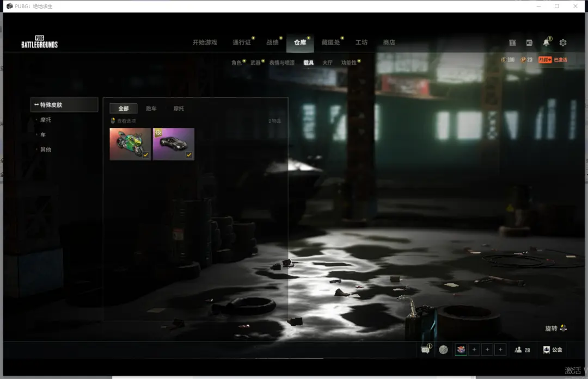Add teammate in first empty plus slot
Screen dimensions: 588x379
[474, 350]
